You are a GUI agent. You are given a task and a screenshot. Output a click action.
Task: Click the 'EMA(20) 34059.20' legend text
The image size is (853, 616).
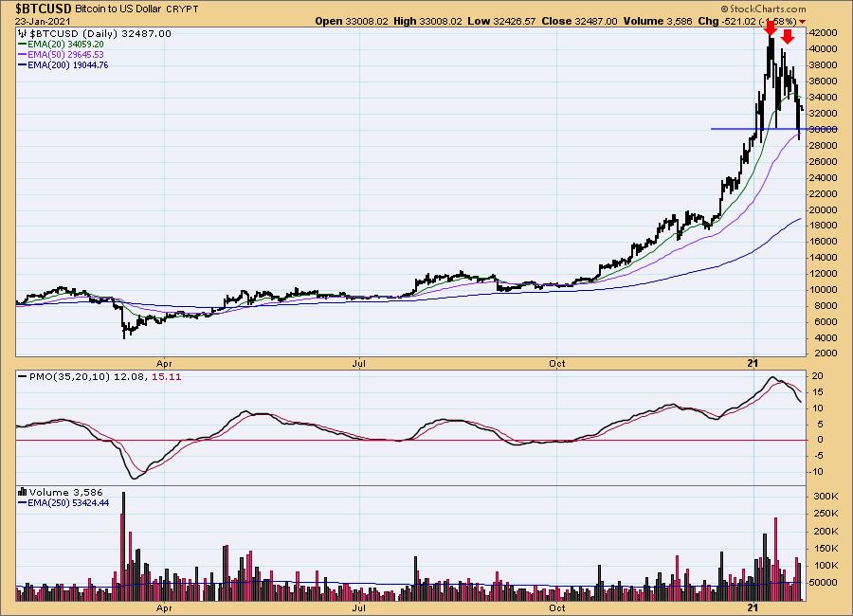click(x=65, y=45)
